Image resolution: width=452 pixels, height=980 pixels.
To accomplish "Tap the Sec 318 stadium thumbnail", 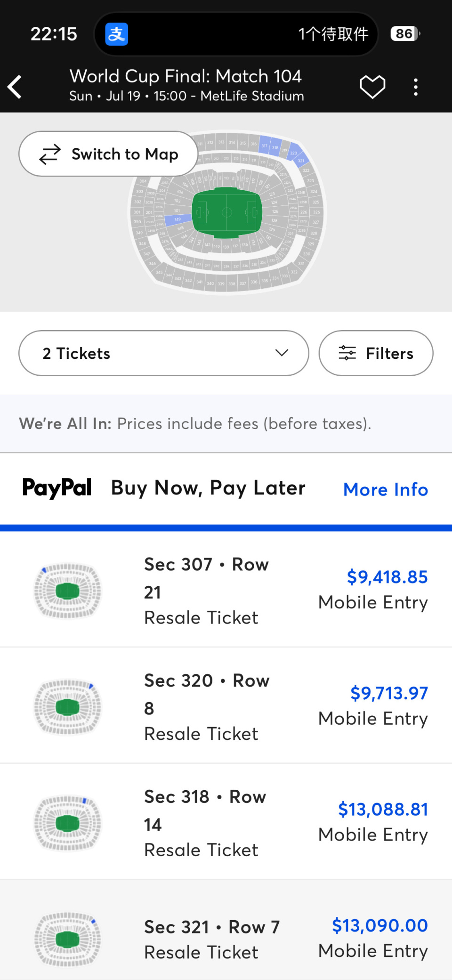I will (x=67, y=822).
